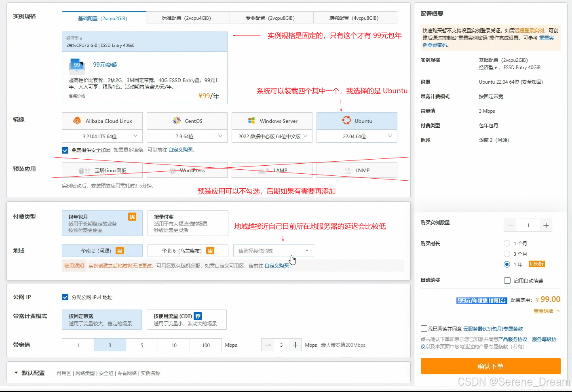Click the 惠 badge on 包年包月 card

tap(132, 217)
